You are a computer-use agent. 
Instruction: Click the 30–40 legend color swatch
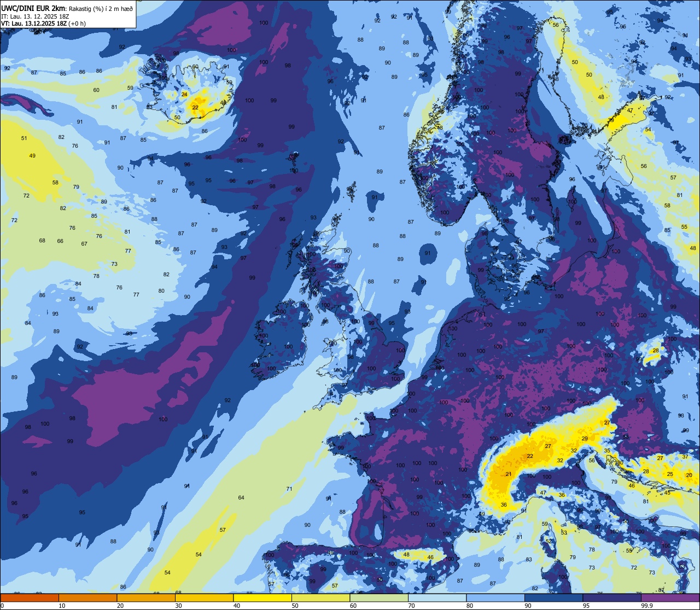[x=204, y=597]
